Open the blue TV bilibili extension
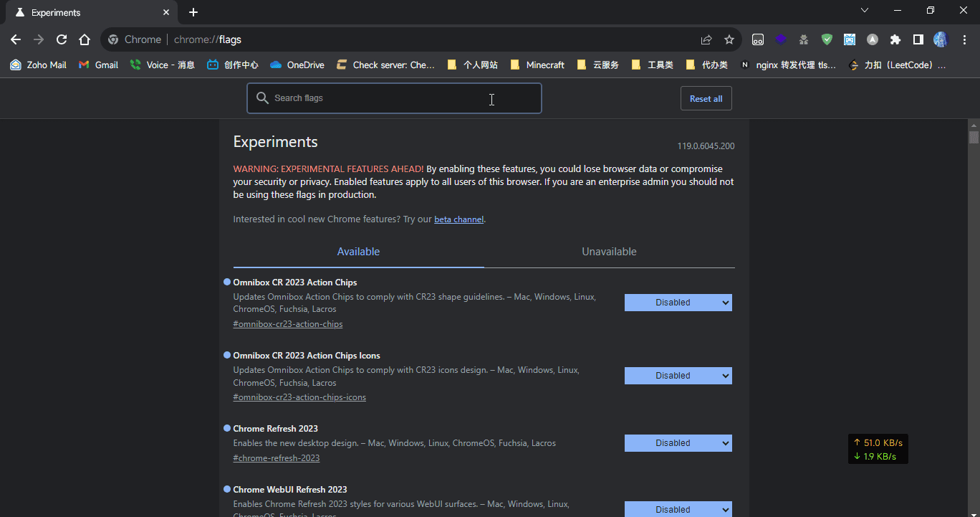 850,39
